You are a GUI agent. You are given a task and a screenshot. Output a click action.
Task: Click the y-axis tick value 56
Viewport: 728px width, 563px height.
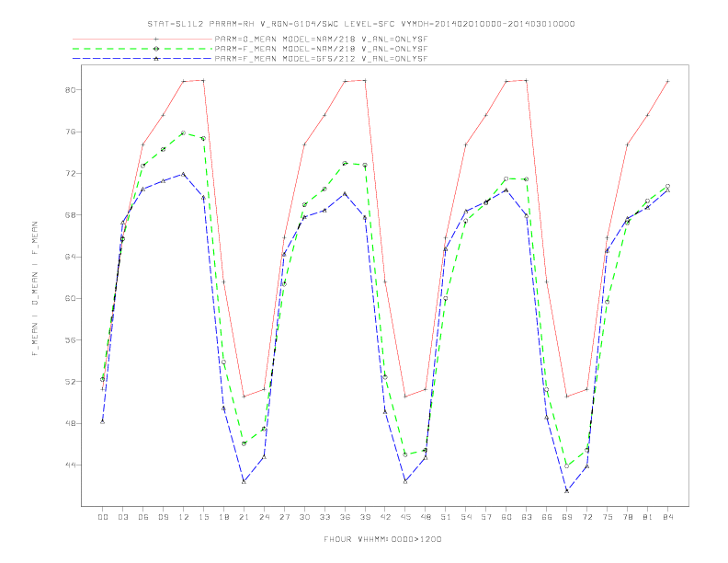(70, 340)
